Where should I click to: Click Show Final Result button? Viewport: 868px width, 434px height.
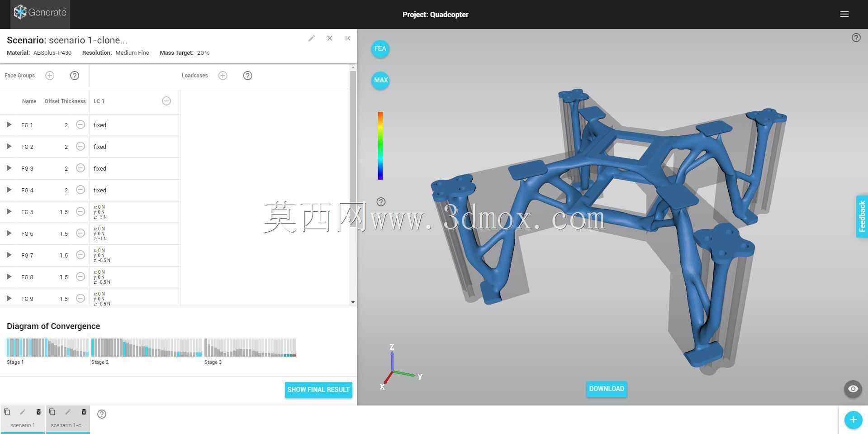(x=318, y=390)
